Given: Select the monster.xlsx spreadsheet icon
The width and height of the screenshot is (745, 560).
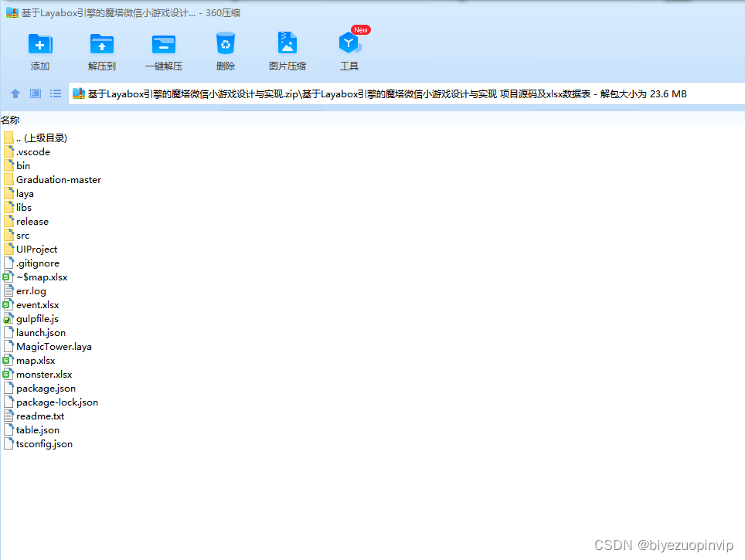Looking at the screenshot, I should (x=8, y=375).
